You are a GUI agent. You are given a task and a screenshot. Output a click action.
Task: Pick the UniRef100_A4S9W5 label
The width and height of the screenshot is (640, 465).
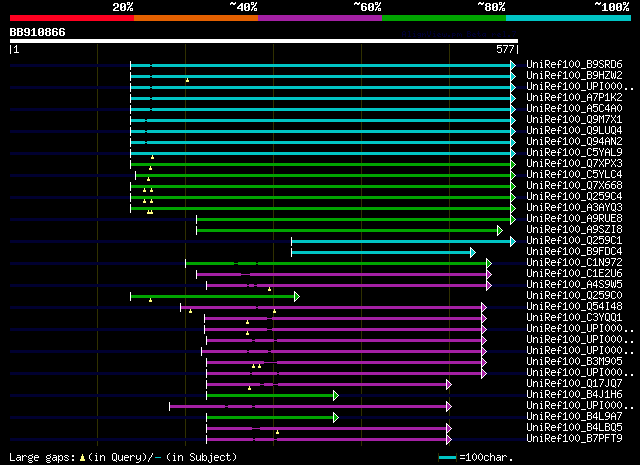(574, 285)
